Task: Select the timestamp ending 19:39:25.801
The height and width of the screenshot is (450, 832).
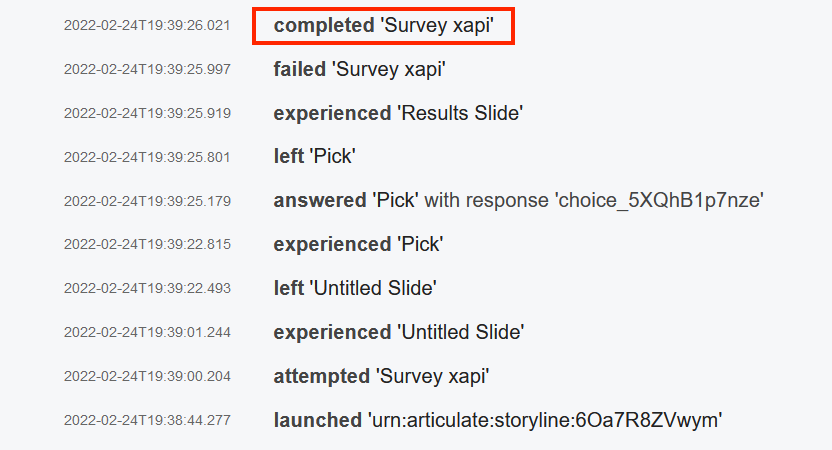Action: (147, 157)
